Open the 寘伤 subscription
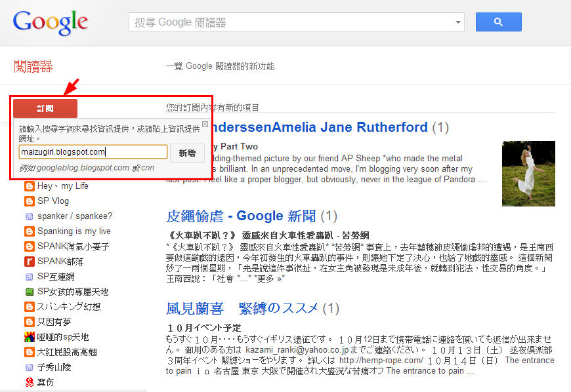This screenshot has height=392, width=571. tap(45, 383)
